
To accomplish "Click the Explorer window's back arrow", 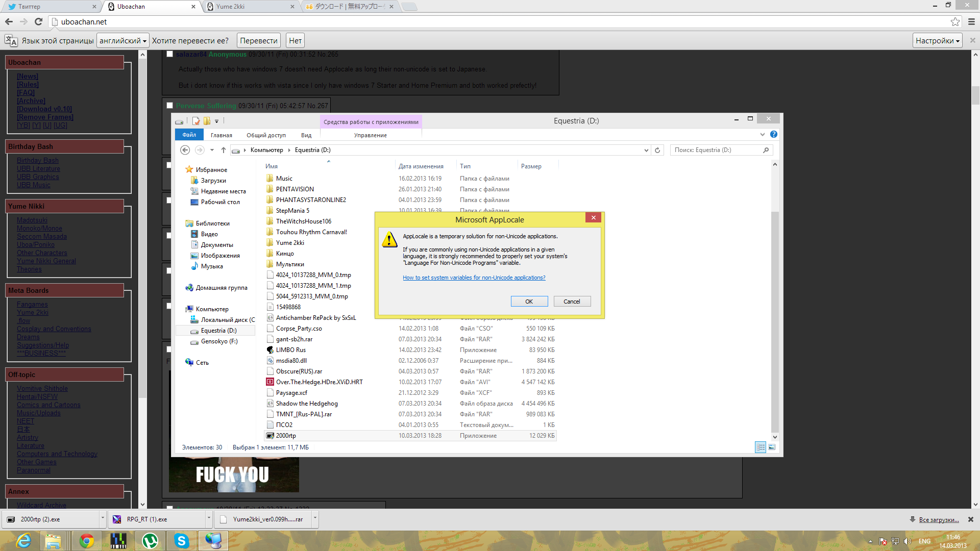I will click(185, 150).
